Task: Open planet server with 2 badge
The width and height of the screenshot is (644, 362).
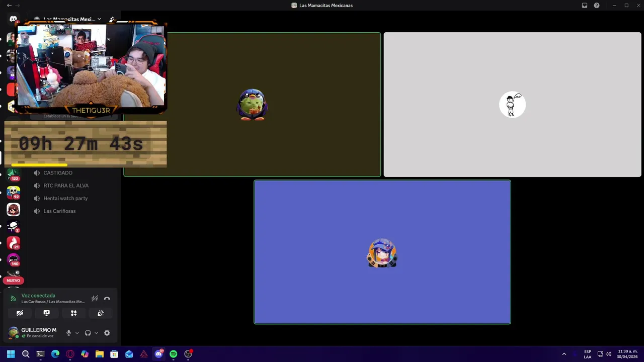Action: click(x=13, y=226)
